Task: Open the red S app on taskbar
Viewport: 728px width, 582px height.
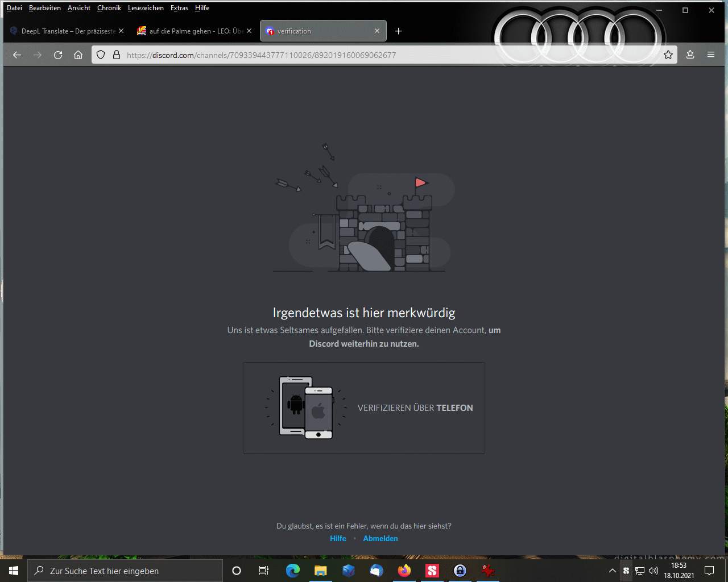Action: 432,571
